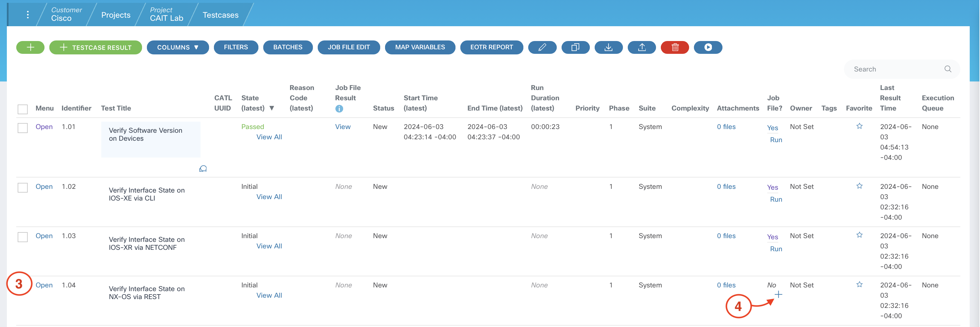Go to Testcases breadcrumb
The height and width of the screenshot is (327, 980).
(x=220, y=15)
